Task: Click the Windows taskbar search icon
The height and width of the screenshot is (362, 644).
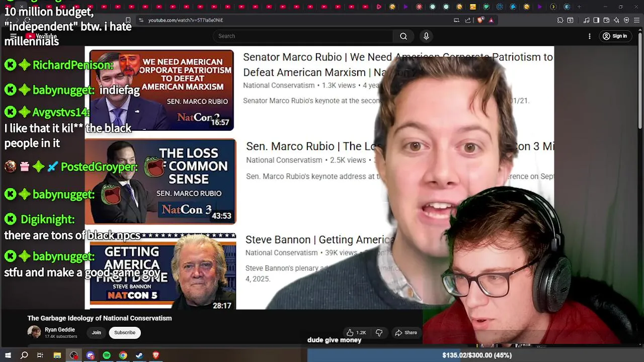Action: pos(24,355)
